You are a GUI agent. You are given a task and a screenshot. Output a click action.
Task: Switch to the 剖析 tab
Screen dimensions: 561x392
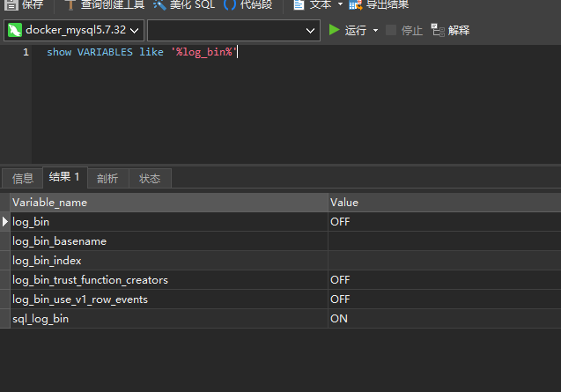pyautogui.click(x=107, y=178)
